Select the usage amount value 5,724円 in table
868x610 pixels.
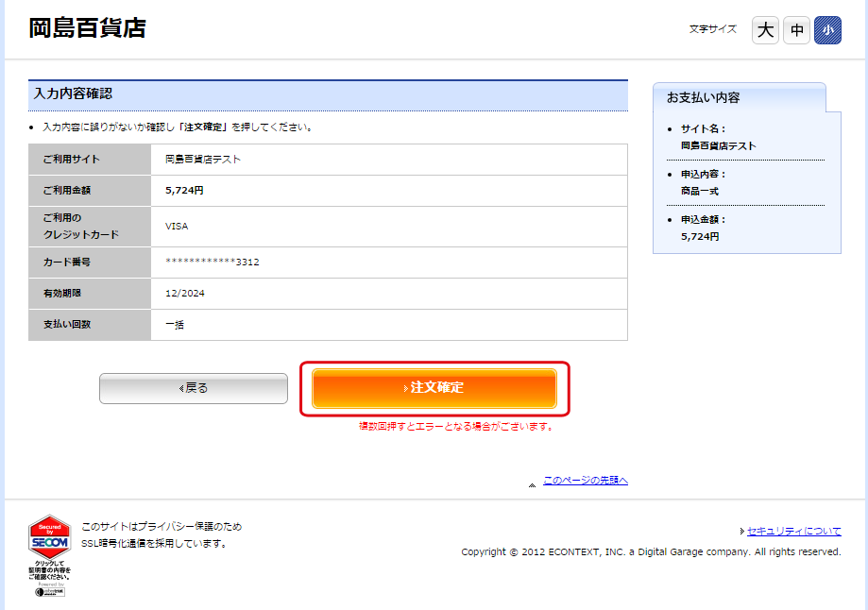184,191
